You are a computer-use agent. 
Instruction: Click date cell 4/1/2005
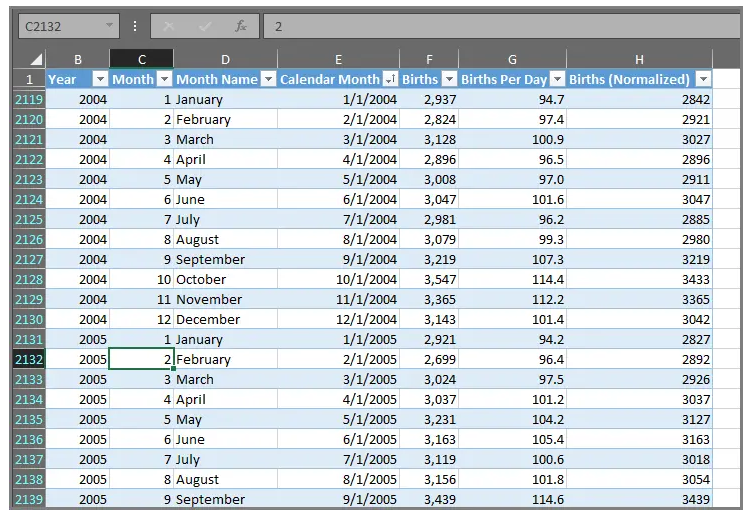pyautogui.click(x=339, y=399)
